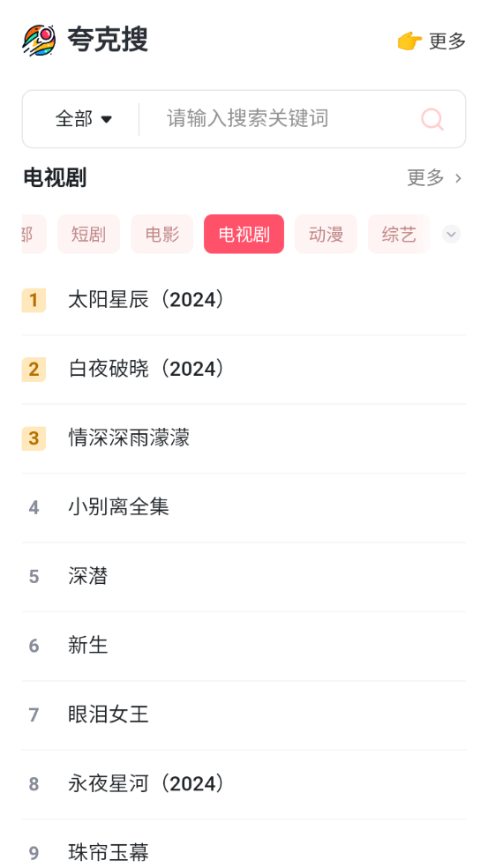Switch to the 短剧 tab
488x868 pixels.
88,234
